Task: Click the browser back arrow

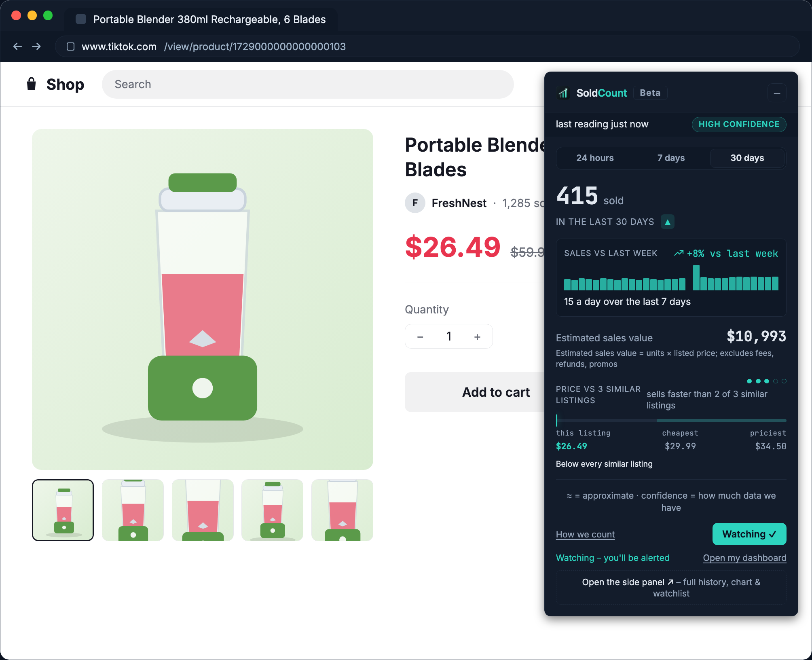Action: point(17,47)
